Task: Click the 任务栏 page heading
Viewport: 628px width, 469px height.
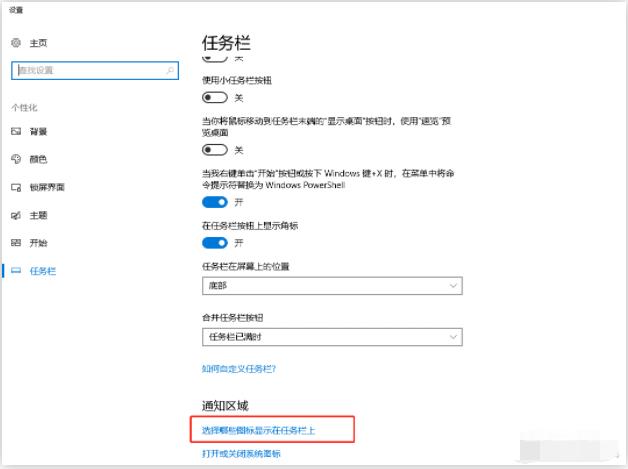Action: tap(226, 43)
